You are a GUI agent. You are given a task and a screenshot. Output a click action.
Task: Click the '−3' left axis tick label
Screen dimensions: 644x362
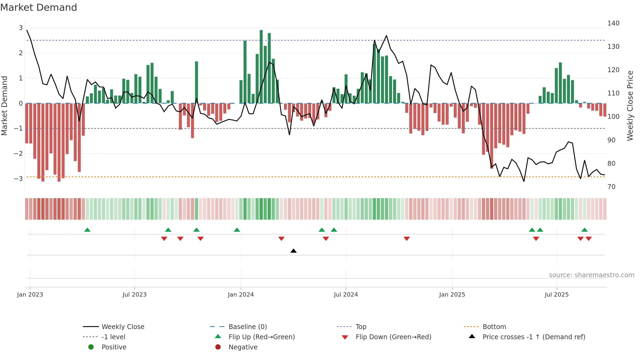pos(19,179)
